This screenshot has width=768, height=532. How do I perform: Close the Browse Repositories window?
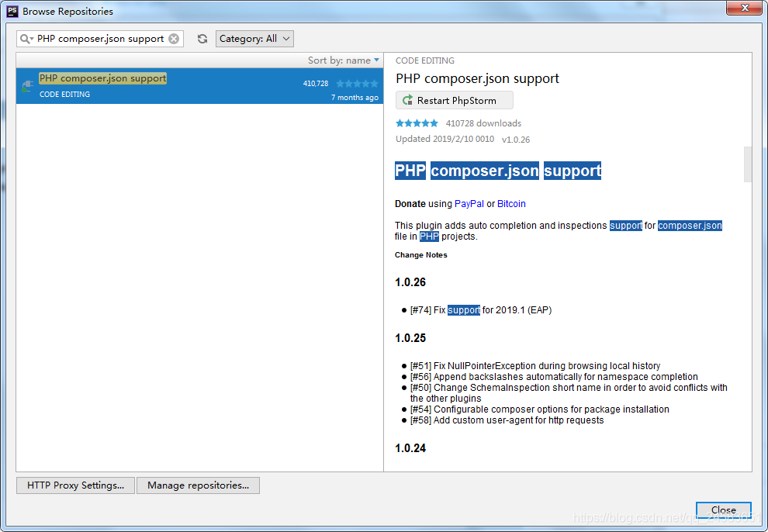(745, 8)
